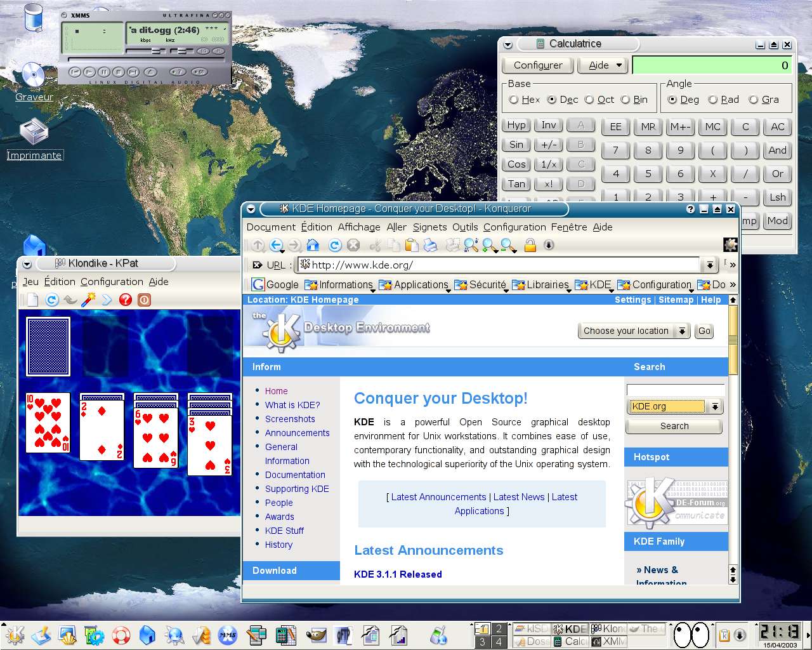
Task: Click the magic wand hint icon in KPat
Action: point(88,300)
